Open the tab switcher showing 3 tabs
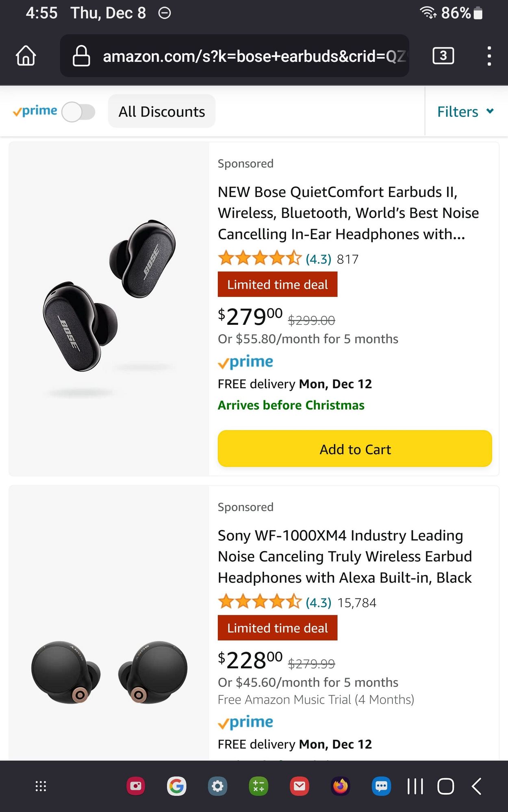The image size is (508, 812). (443, 56)
